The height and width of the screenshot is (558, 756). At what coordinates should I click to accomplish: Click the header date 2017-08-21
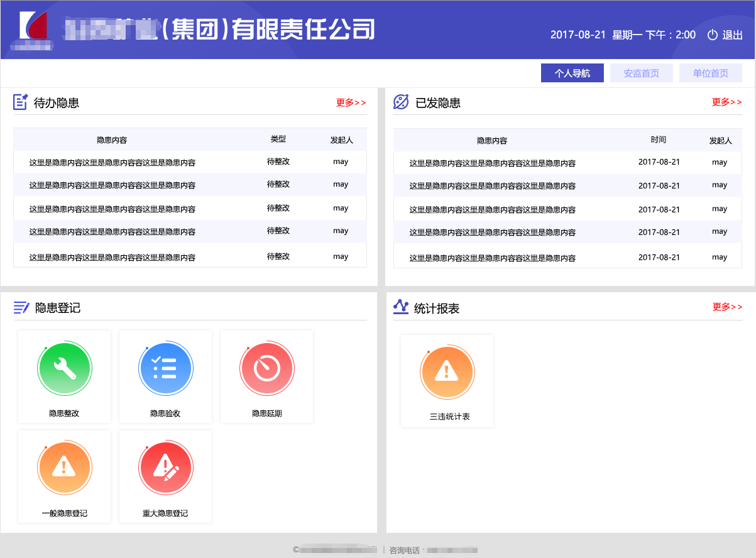pyautogui.click(x=578, y=35)
